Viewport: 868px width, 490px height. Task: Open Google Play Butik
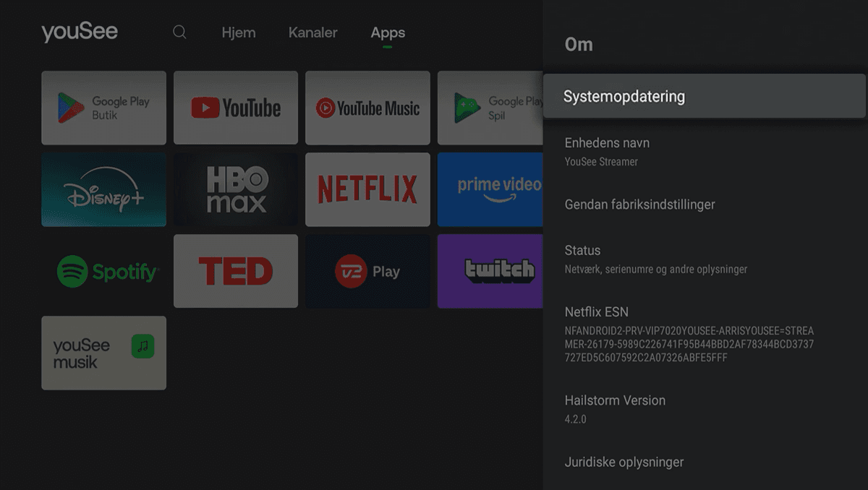[x=103, y=108]
